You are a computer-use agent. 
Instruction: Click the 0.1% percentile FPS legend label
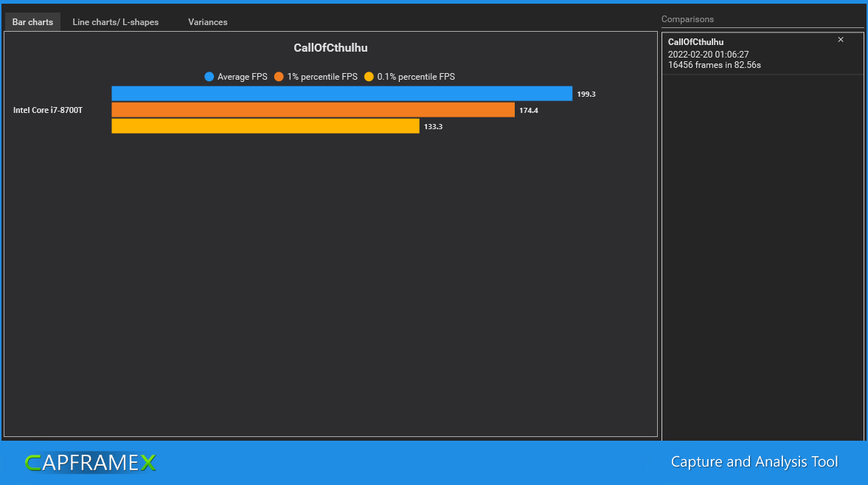[x=416, y=77]
